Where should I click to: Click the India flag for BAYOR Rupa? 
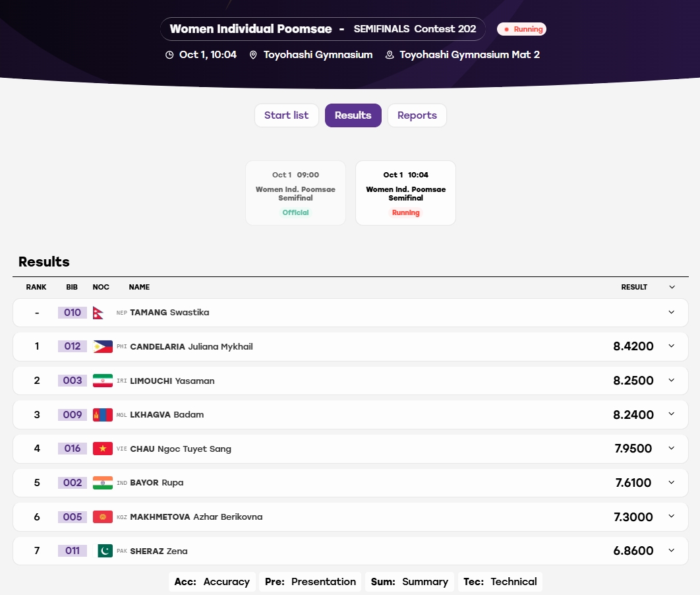pyautogui.click(x=103, y=483)
